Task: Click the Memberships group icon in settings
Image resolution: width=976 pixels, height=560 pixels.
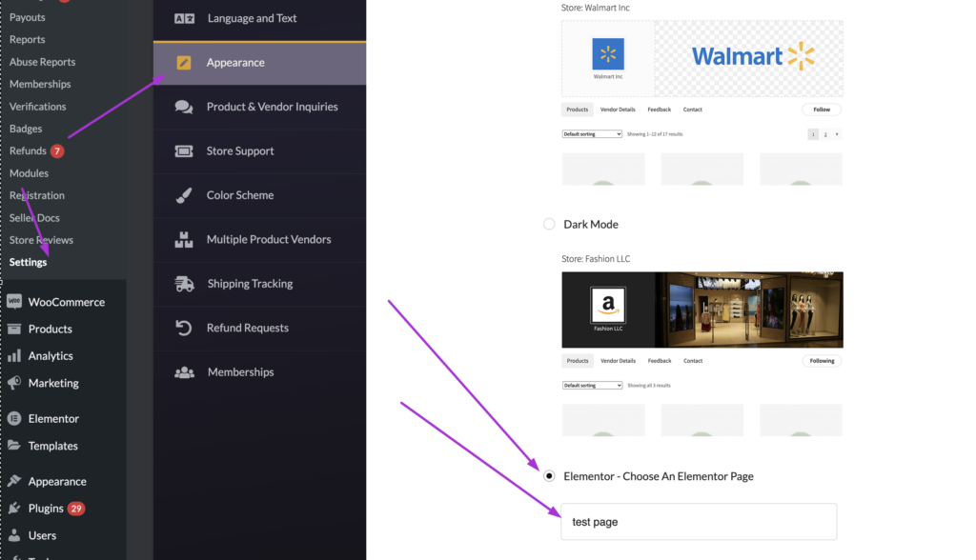Action: [x=184, y=372]
